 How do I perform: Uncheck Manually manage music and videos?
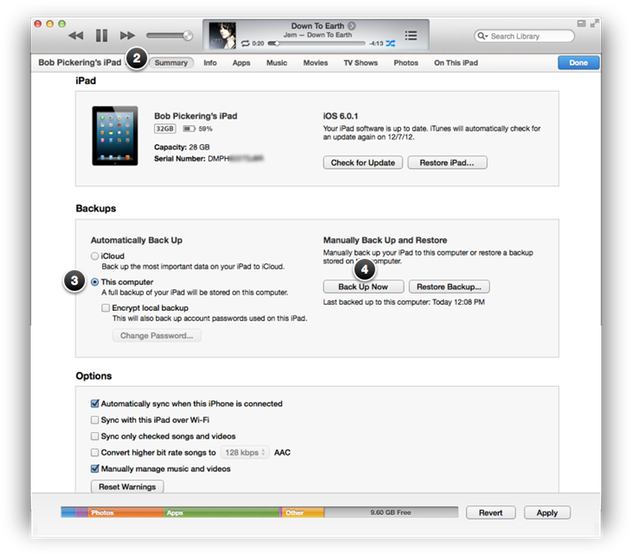coord(95,469)
